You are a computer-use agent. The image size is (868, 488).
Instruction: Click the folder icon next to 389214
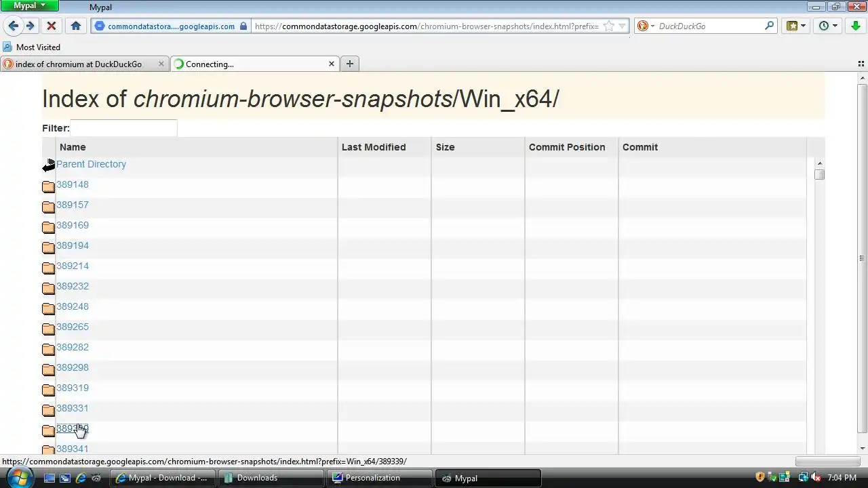tap(49, 268)
